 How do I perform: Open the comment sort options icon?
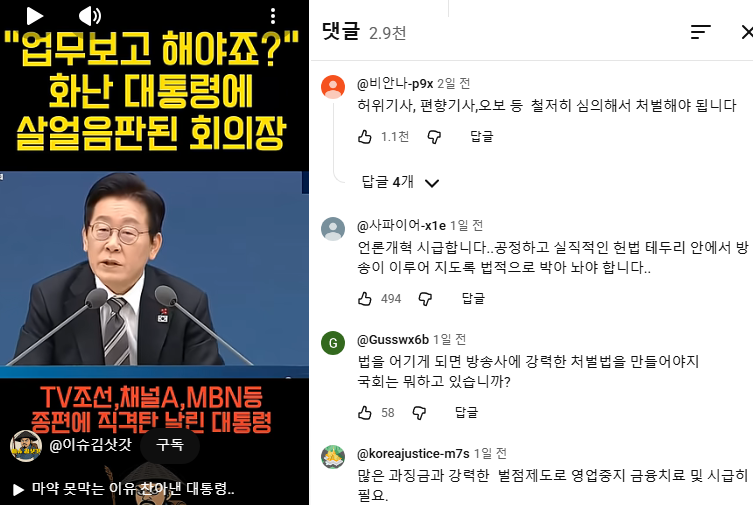pos(701,32)
